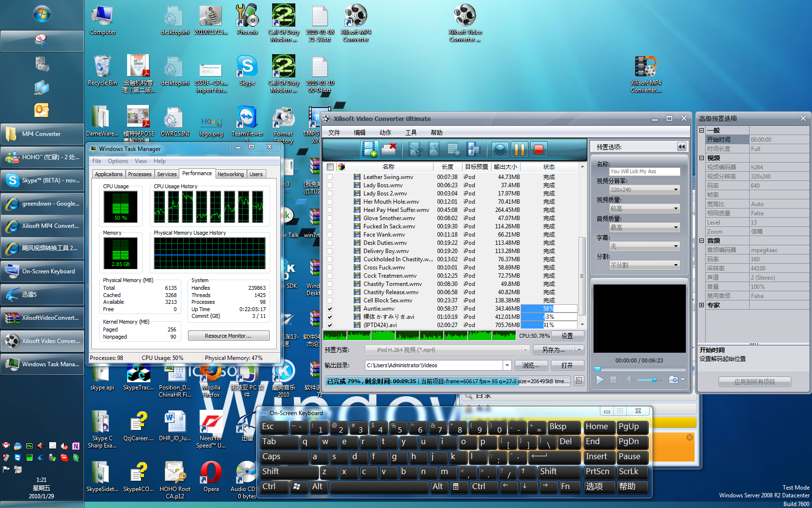Stop conversion with the red stop icon
Image resolution: width=812 pixels, height=508 pixels.
coord(538,149)
